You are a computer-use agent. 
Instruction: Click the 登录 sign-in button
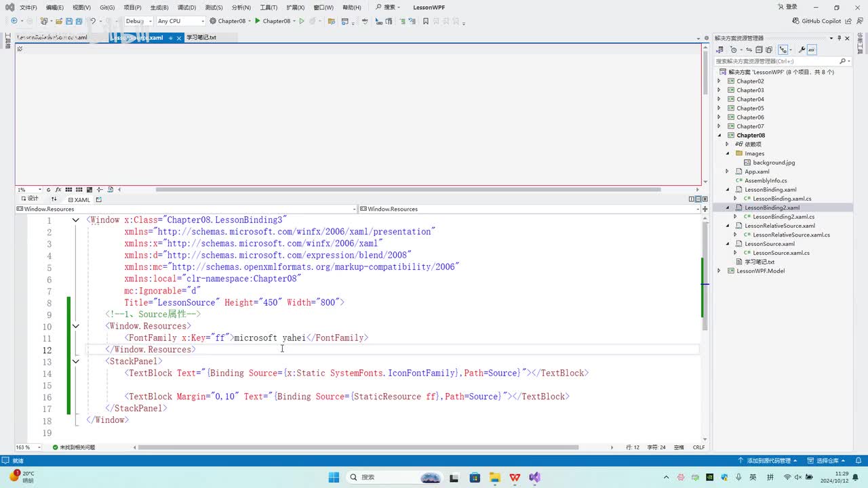click(787, 7)
